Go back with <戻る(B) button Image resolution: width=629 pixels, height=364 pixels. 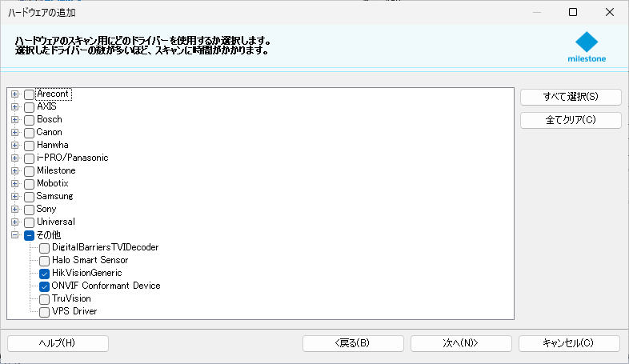pyautogui.click(x=353, y=343)
